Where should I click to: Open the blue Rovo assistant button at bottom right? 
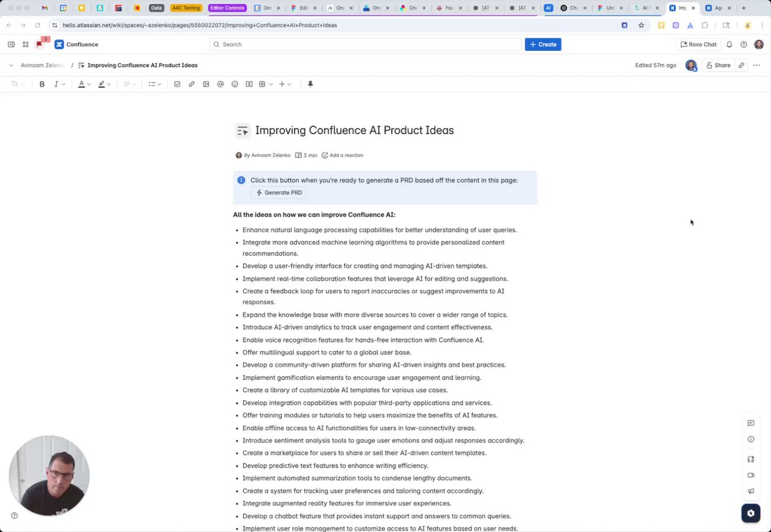tap(751, 513)
